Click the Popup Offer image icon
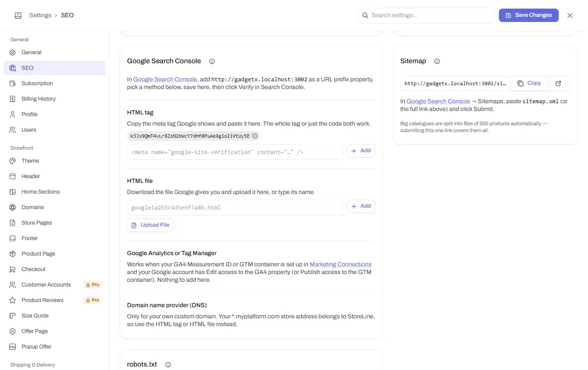This screenshot has width=588, height=370. [x=13, y=347]
